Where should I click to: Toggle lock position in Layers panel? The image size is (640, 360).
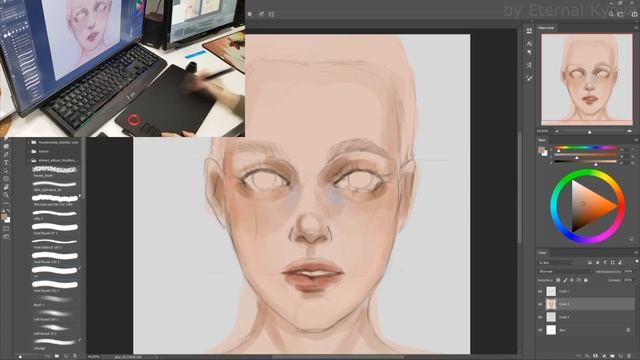[x=572, y=280]
